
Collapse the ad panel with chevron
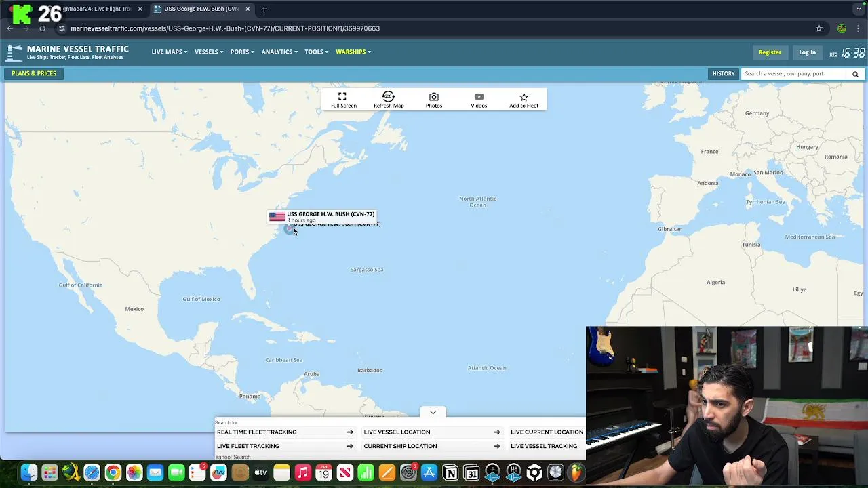[433, 412]
